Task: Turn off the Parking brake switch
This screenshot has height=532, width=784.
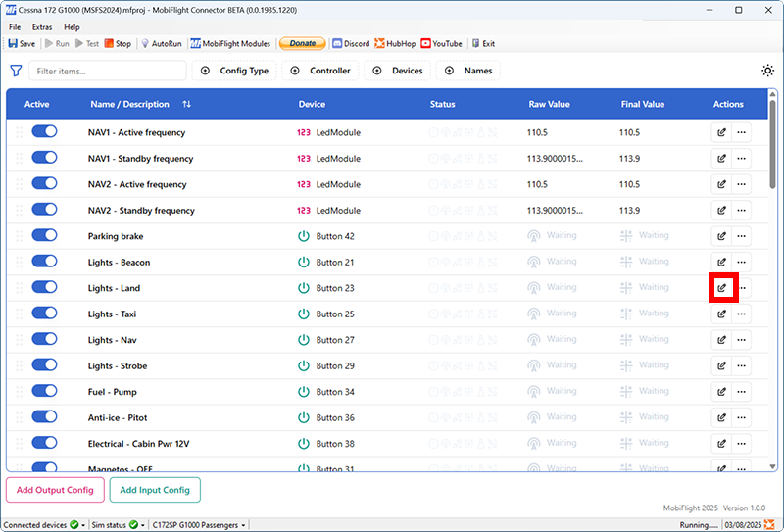Action: (x=44, y=235)
